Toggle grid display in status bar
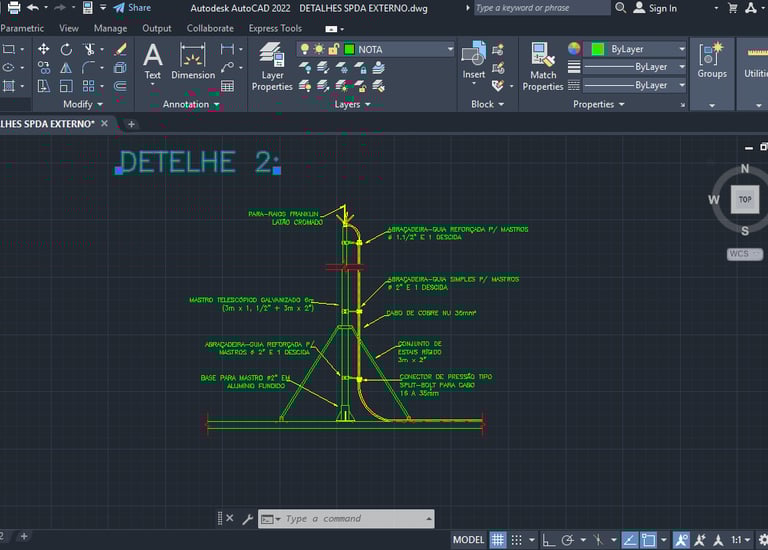Viewport: 768px width, 550px height. pyautogui.click(x=498, y=540)
